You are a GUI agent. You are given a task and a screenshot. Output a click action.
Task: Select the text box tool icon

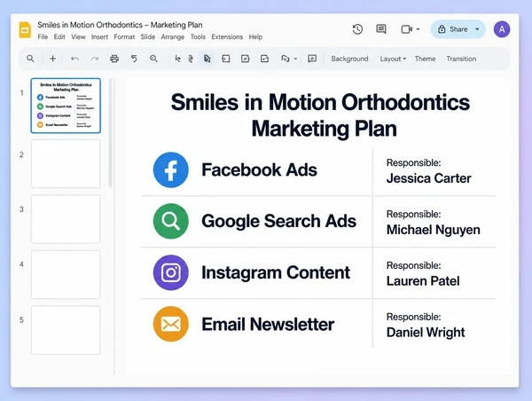coord(225,59)
